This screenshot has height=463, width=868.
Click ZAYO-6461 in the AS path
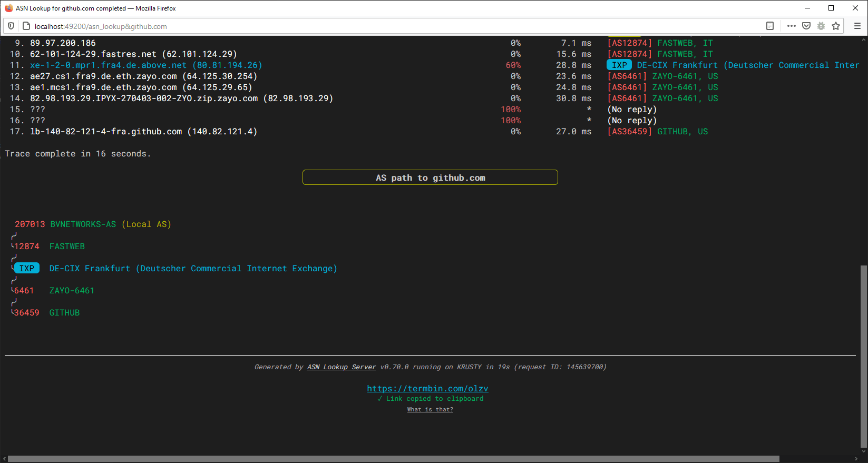[72, 291]
